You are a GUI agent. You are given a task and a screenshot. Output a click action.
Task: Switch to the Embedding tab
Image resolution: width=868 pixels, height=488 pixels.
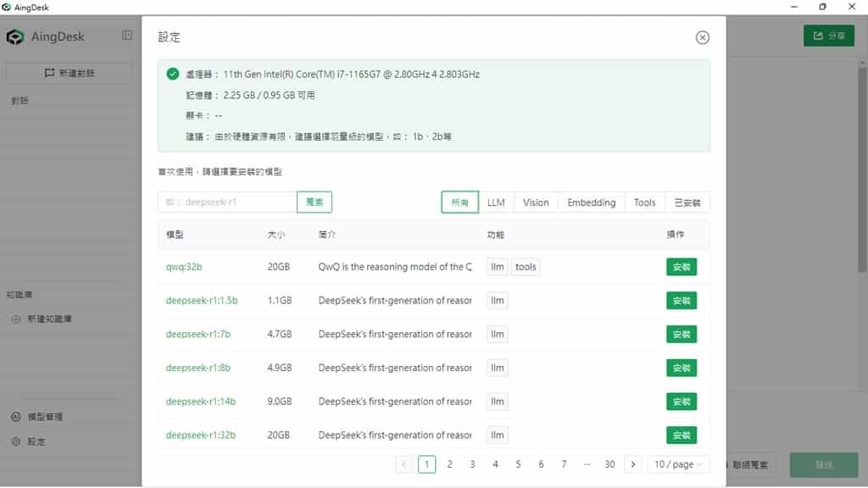(591, 202)
